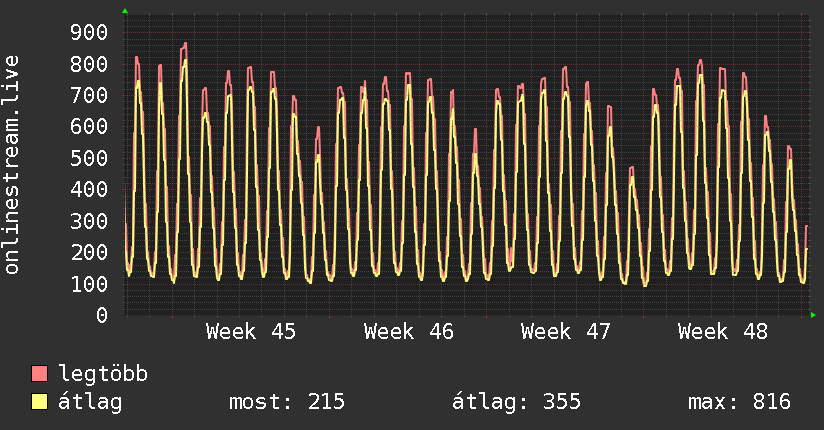Click the 200 y-axis label
Screen dimensions: 824x430
pyautogui.click(x=89, y=252)
